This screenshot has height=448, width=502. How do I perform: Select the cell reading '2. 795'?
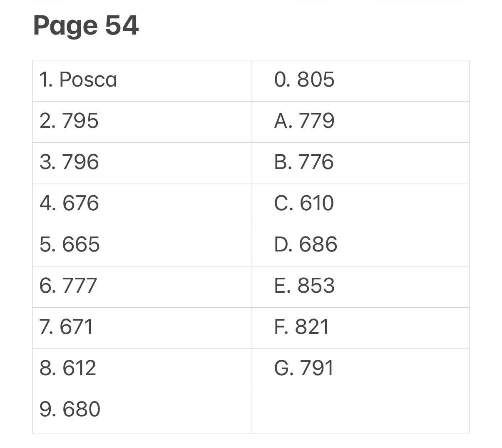click(x=142, y=122)
